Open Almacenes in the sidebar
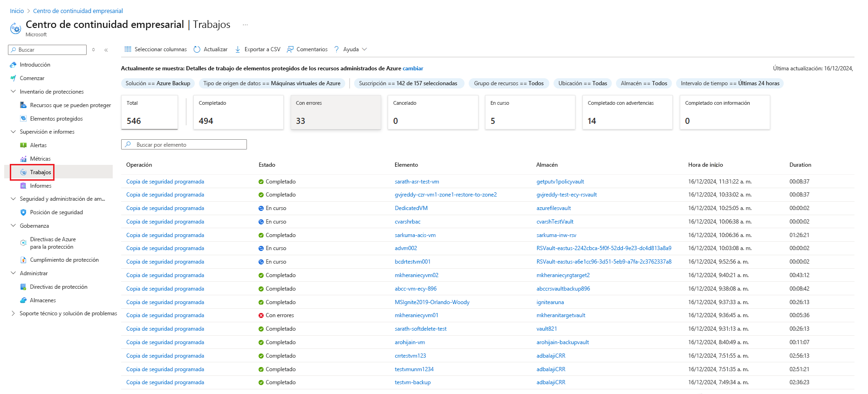This screenshot has width=868, height=394. coord(43,300)
